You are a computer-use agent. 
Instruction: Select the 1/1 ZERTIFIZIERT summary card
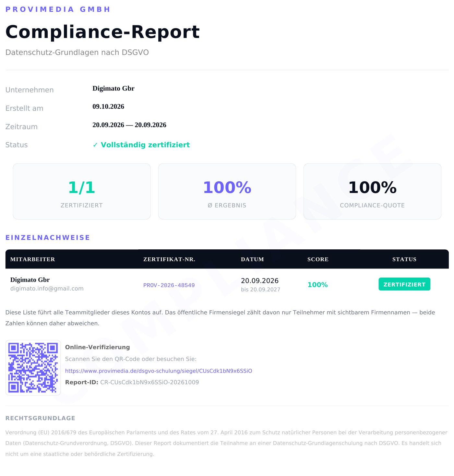point(82,191)
